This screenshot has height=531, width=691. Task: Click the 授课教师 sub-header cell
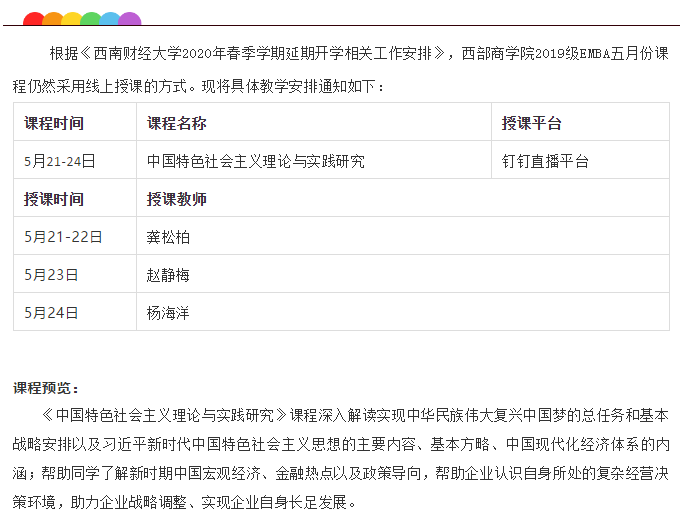click(177, 199)
